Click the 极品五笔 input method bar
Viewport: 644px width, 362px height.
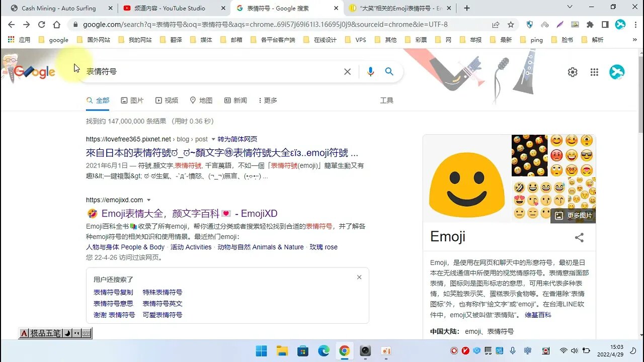(x=55, y=333)
